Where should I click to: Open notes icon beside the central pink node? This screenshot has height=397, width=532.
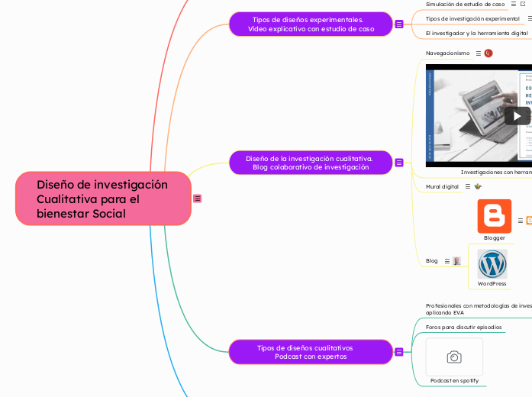[x=197, y=198]
